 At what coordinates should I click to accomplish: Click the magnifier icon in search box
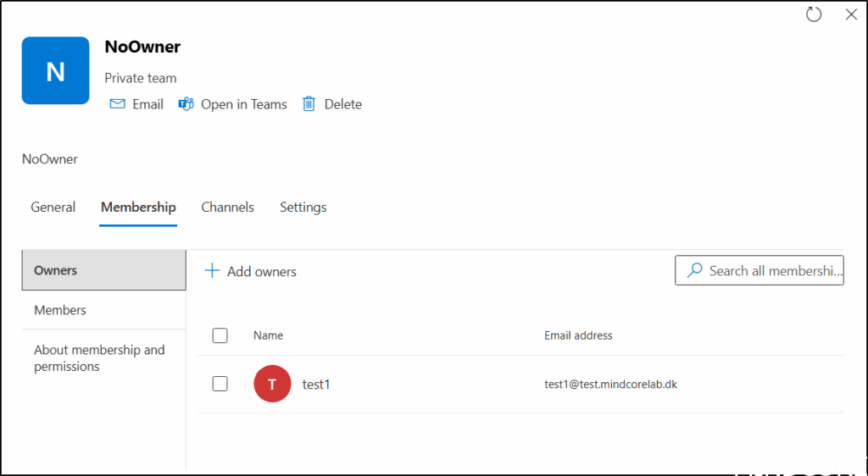point(694,271)
